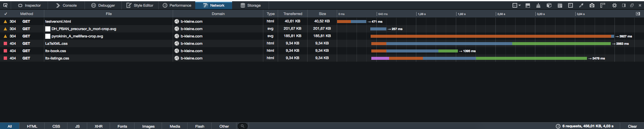Open the Style Editor tab

click(140, 5)
